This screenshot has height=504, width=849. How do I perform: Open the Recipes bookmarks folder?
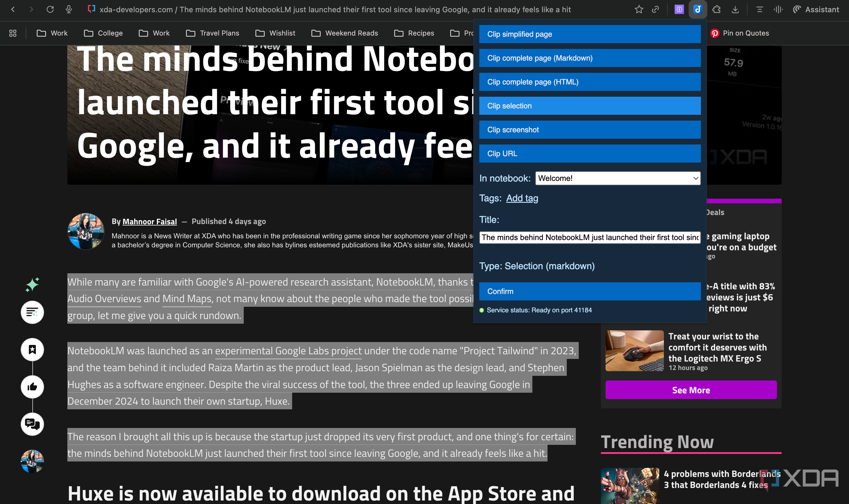click(x=414, y=33)
